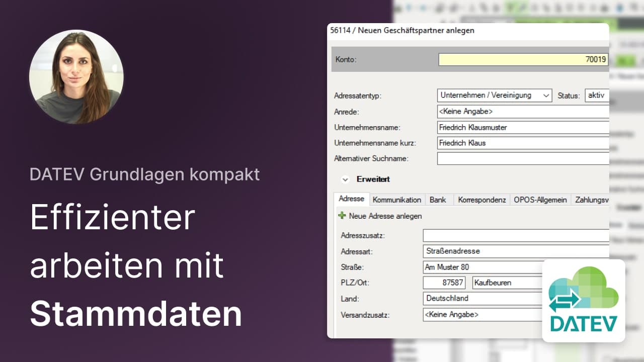Switch to the Kommunikation tab

[397, 200]
